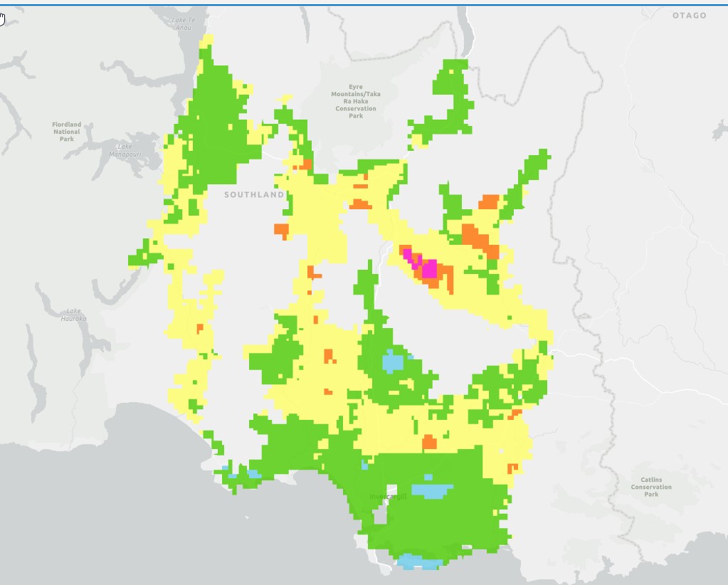Viewport: 728px width, 585px height.
Task: Click the blue patch in the central green area
Action: (393, 361)
